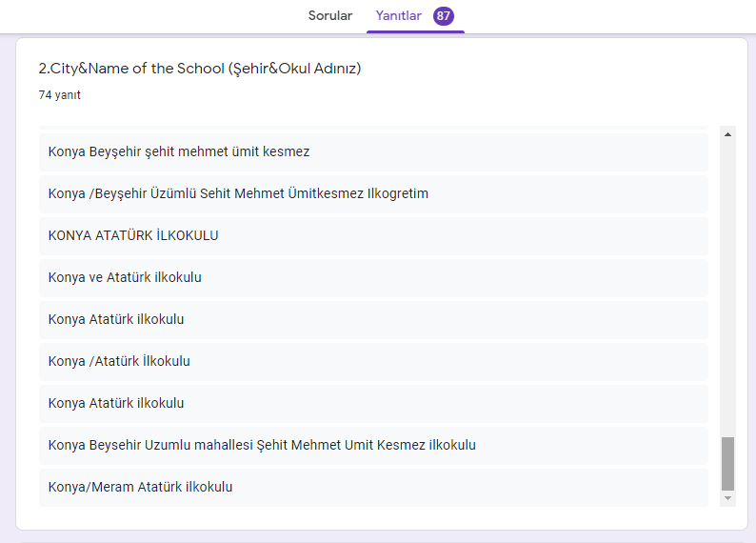Image resolution: width=756 pixels, height=543 pixels.
Task: Click response 'Konya Beysehir Uzumlu mahallesi' row
Action: click(262, 445)
